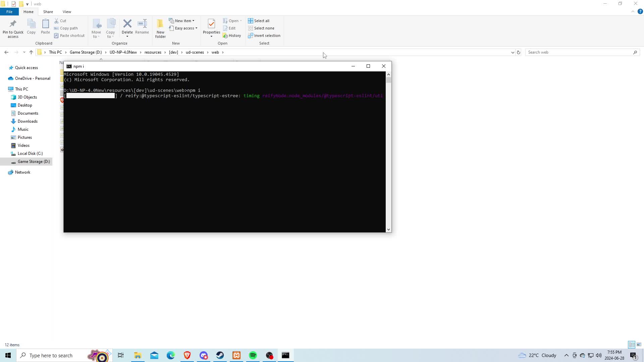Pin current folder to Quick access
Screen dimensions: 644x362
[13, 28]
